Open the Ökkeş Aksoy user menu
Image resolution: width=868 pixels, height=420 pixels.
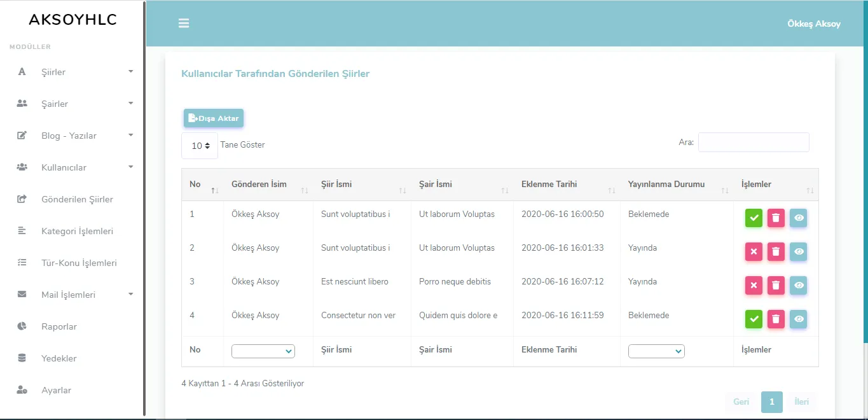814,24
